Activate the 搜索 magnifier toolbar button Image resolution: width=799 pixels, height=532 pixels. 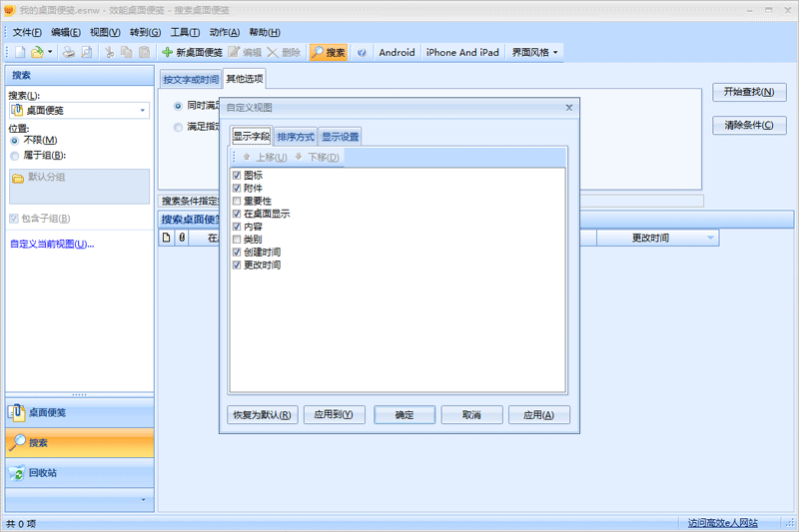click(328, 52)
